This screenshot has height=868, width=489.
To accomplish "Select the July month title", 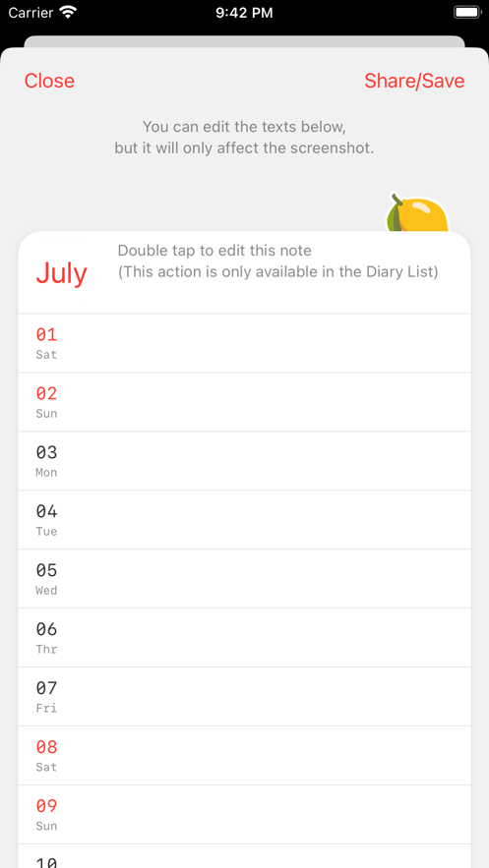I will point(61,273).
